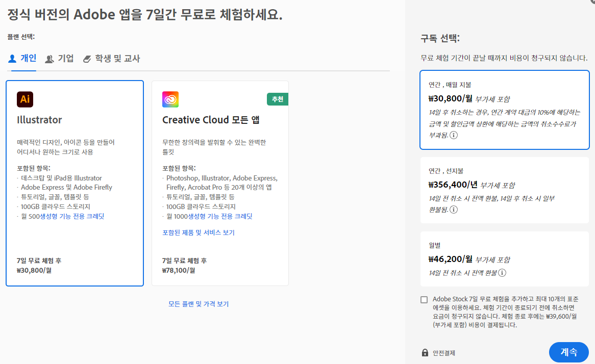Open 포함된 제품 및 서비스 보기 details
Viewport: 595px width, 364px height.
tap(198, 231)
